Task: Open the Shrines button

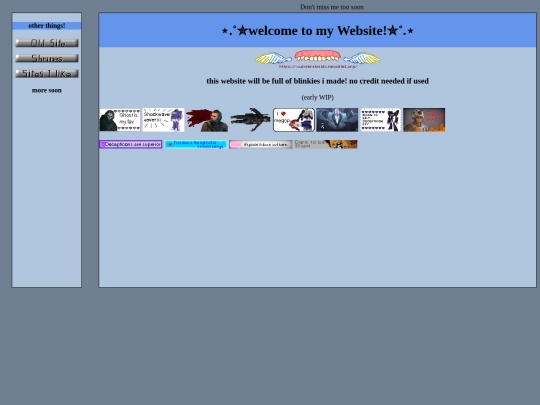Action: point(47,58)
